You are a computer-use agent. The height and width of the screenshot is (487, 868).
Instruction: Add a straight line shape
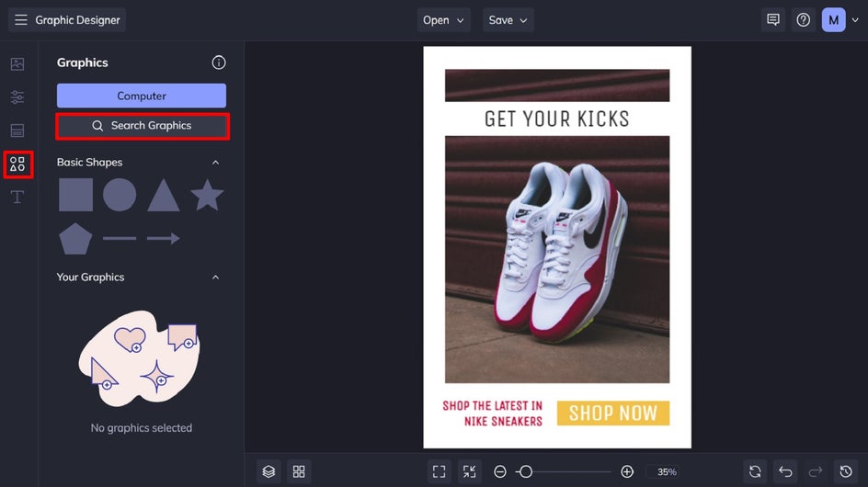[120, 239]
